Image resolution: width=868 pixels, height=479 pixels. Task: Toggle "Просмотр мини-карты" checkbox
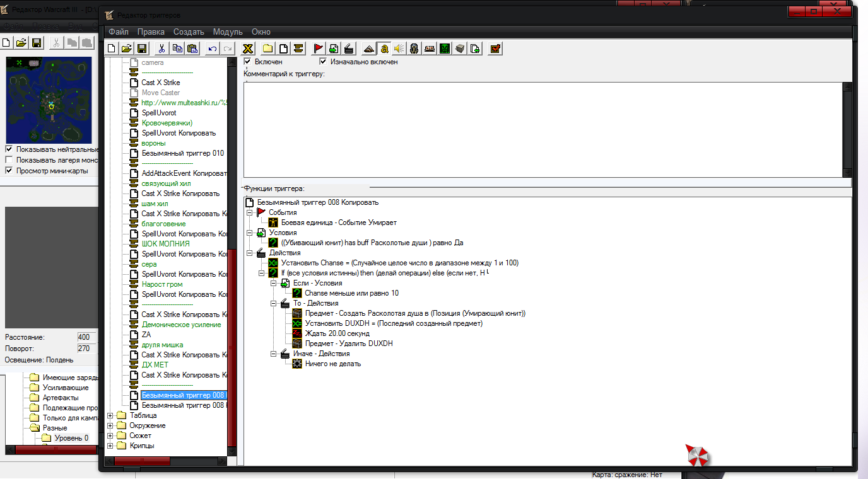(9, 171)
